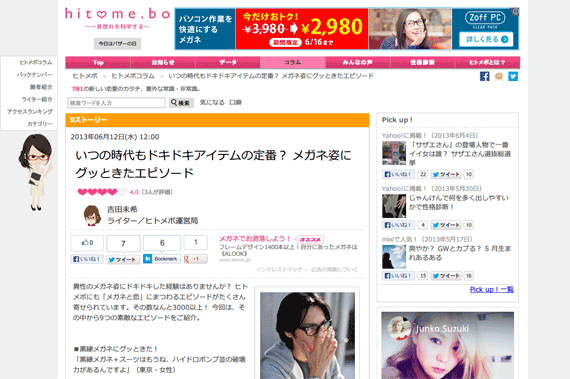Select ライター紹介 in the left sidebar
Screen dimensions: 570x379
[37, 99]
